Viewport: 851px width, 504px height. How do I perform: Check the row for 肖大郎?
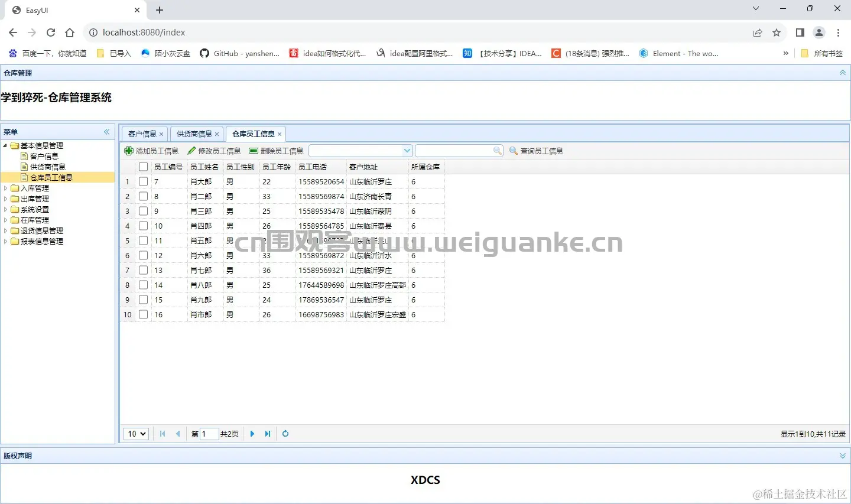coord(143,181)
